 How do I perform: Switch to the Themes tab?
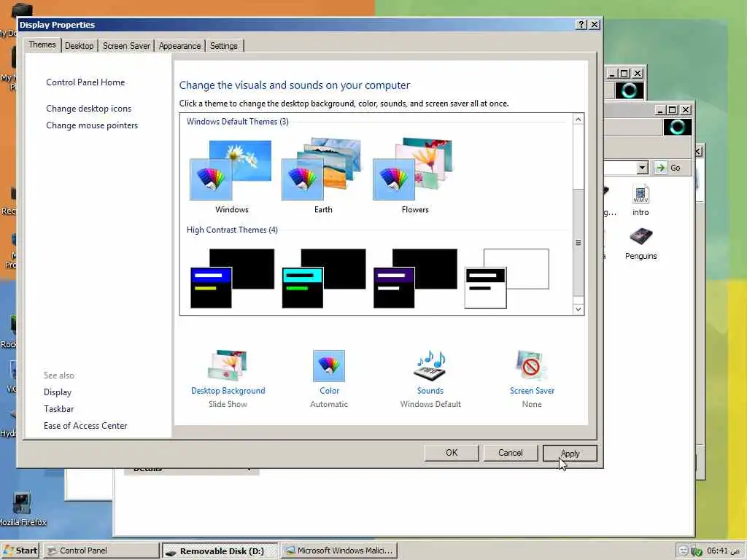point(42,44)
